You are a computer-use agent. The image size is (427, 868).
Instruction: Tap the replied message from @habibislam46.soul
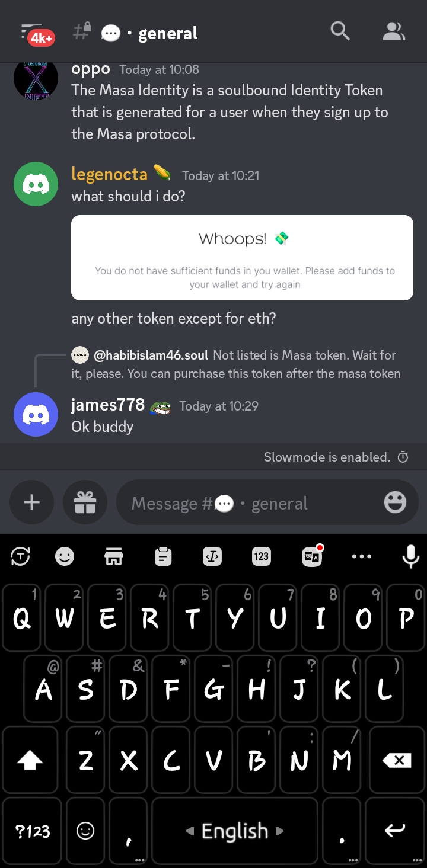point(235,364)
